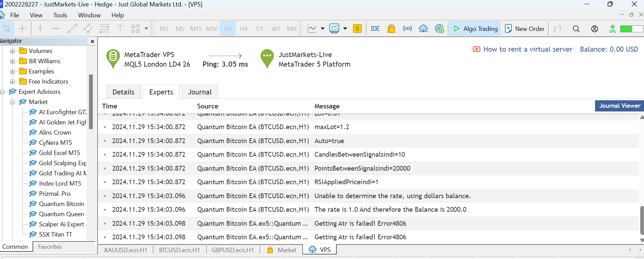Select the text label tool
644x259 pixels.
tap(120, 29)
